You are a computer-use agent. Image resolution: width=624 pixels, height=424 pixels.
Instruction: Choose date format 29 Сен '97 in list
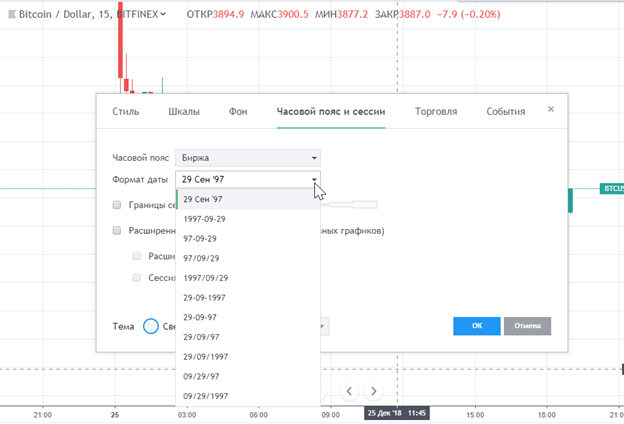(x=248, y=199)
